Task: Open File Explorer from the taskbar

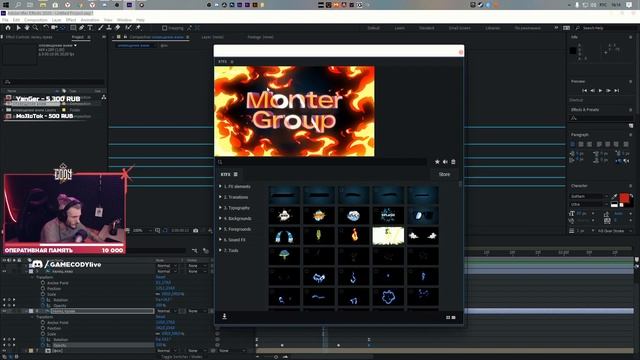Action: pyautogui.click(x=43, y=5)
